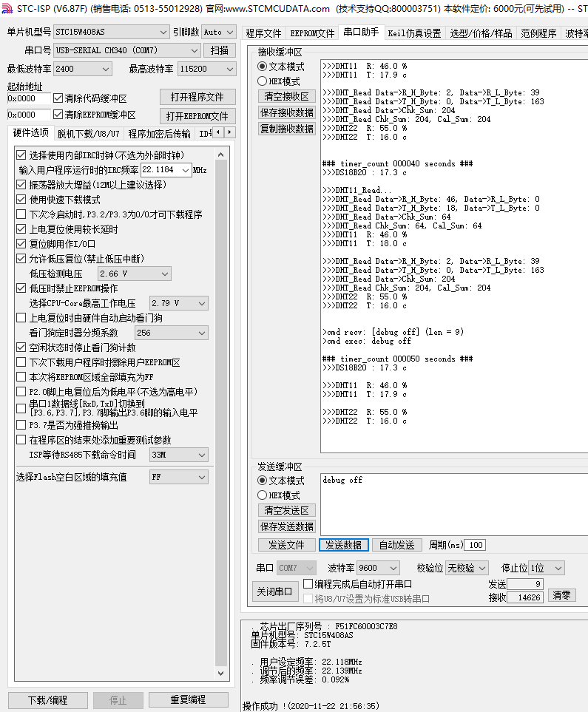The height and width of the screenshot is (712, 588).
Task: Click 清空接收区 button
Action: tap(287, 96)
